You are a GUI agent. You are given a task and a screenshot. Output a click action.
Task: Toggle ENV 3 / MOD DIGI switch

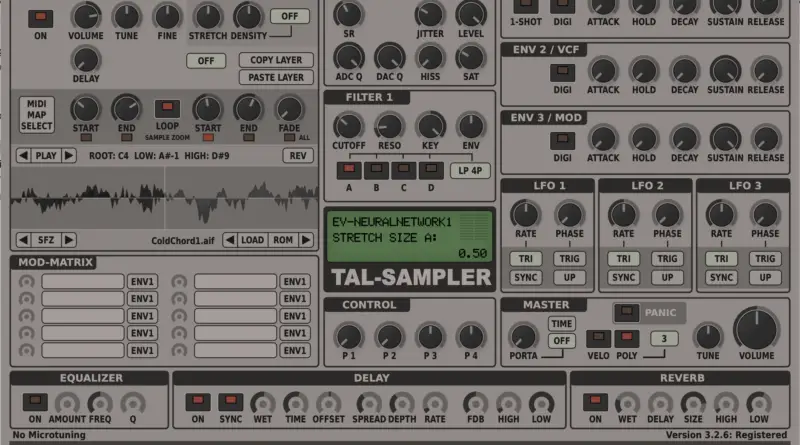[562, 141]
